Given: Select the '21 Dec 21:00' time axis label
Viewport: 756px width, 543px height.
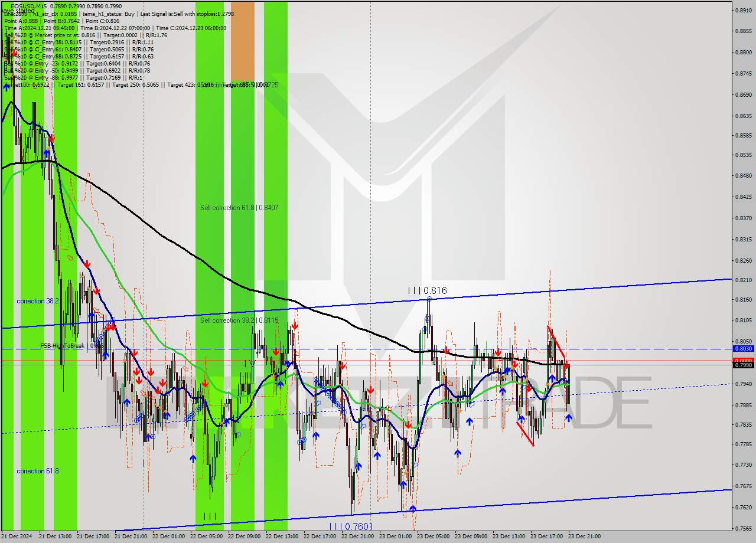Looking at the screenshot, I should (131, 537).
